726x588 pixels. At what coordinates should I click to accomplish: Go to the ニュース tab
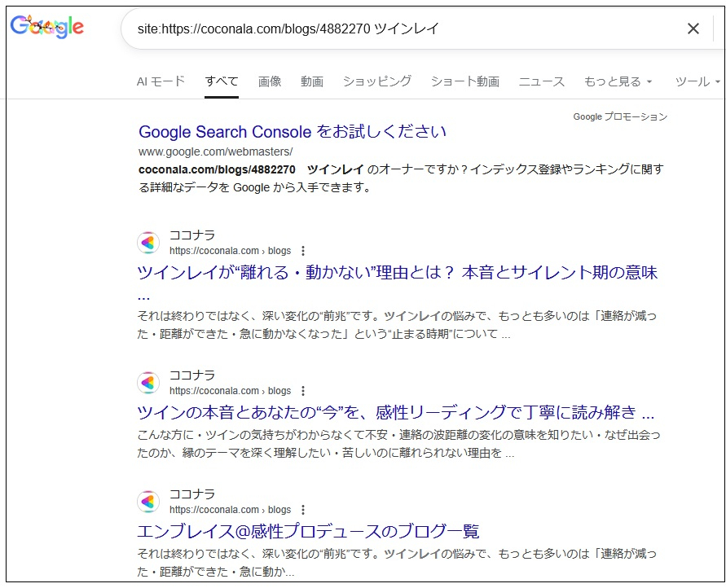542,81
